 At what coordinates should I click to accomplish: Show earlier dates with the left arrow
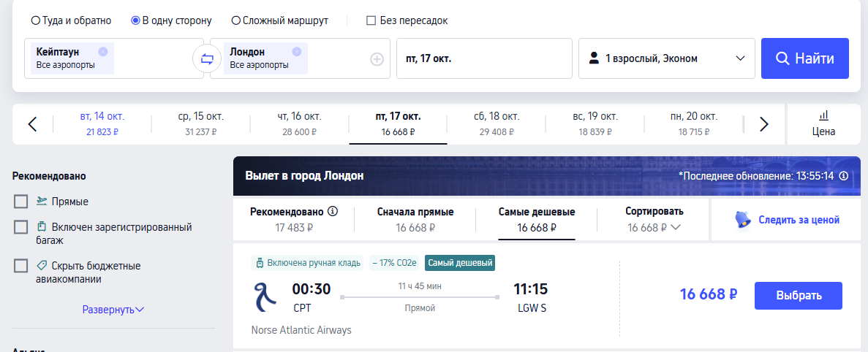tap(32, 124)
